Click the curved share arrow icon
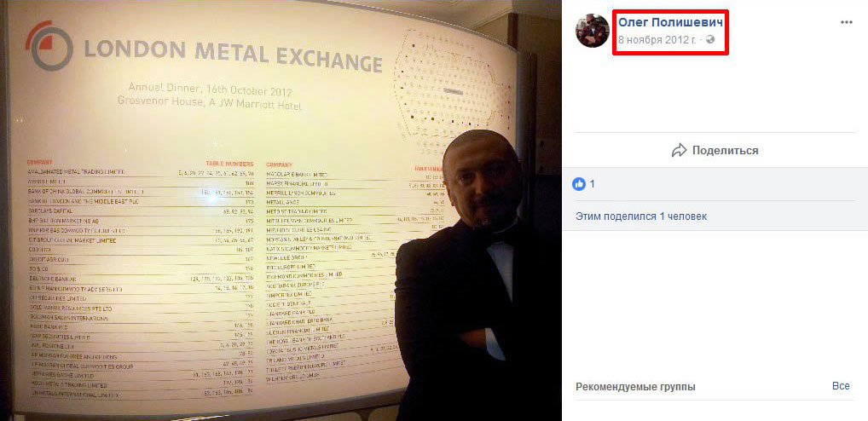This screenshot has height=421, width=868. (x=679, y=150)
